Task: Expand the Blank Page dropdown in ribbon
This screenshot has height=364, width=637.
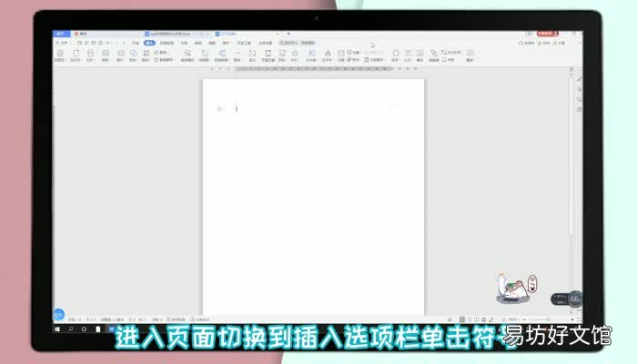Action: pos(76,60)
